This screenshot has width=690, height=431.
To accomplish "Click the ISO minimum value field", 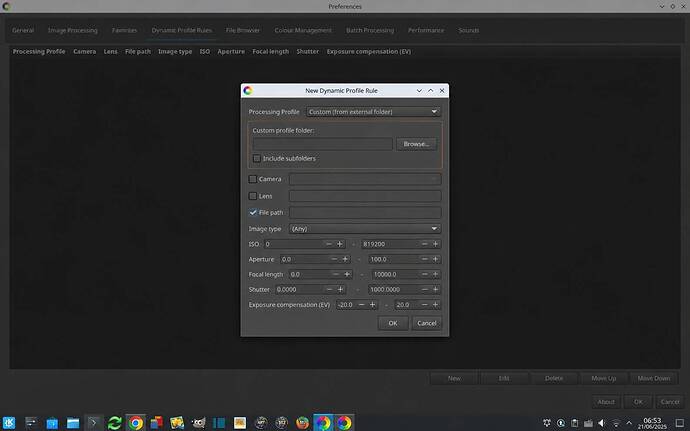I will 294,244.
